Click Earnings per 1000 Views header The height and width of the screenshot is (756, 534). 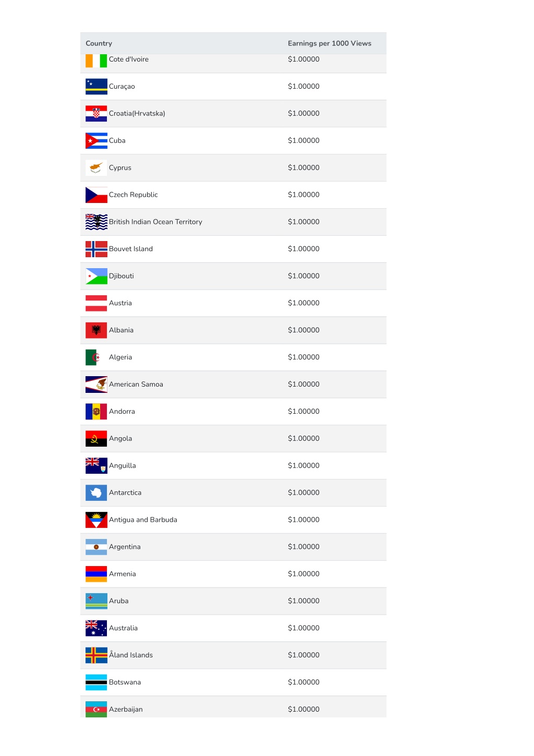(330, 43)
